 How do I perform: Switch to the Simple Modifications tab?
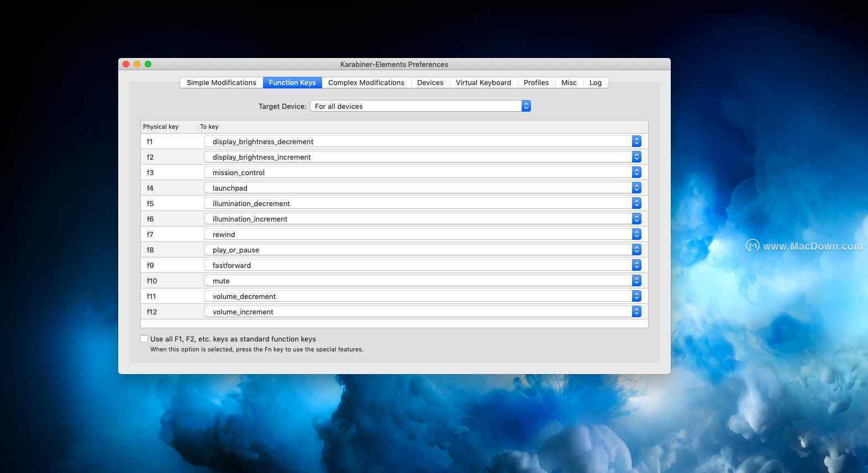pyautogui.click(x=221, y=83)
